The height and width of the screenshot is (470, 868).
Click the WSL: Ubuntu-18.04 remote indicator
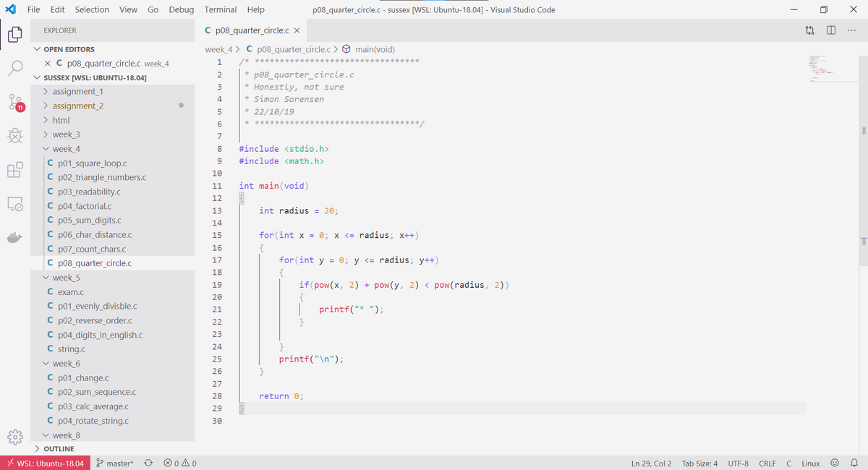[44, 463]
